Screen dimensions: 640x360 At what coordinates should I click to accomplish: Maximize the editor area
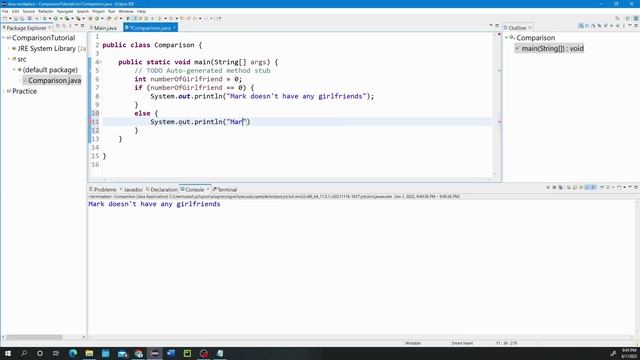497,25
